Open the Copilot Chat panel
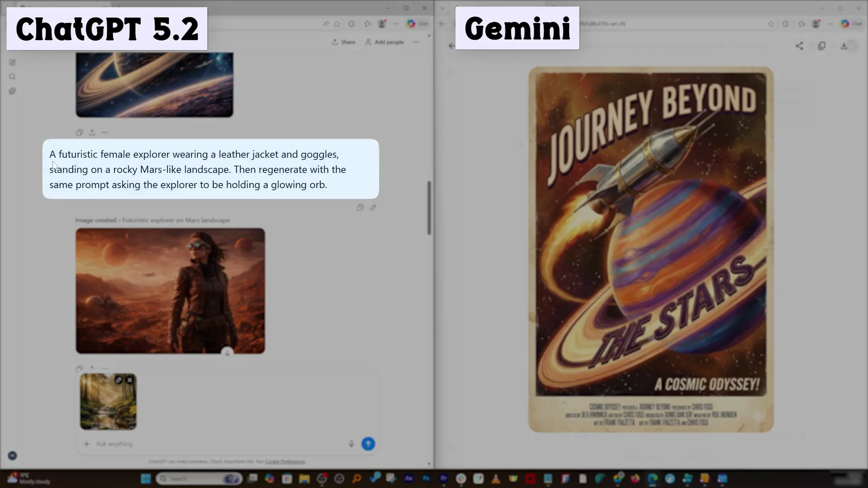The width and height of the screenshot is (868, 488). pos(417,24)
